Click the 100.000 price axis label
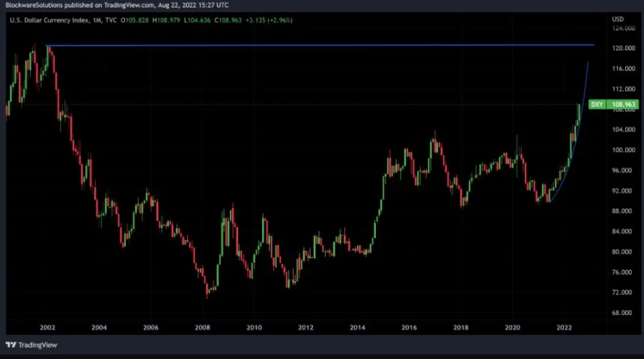 coord(624,150)
